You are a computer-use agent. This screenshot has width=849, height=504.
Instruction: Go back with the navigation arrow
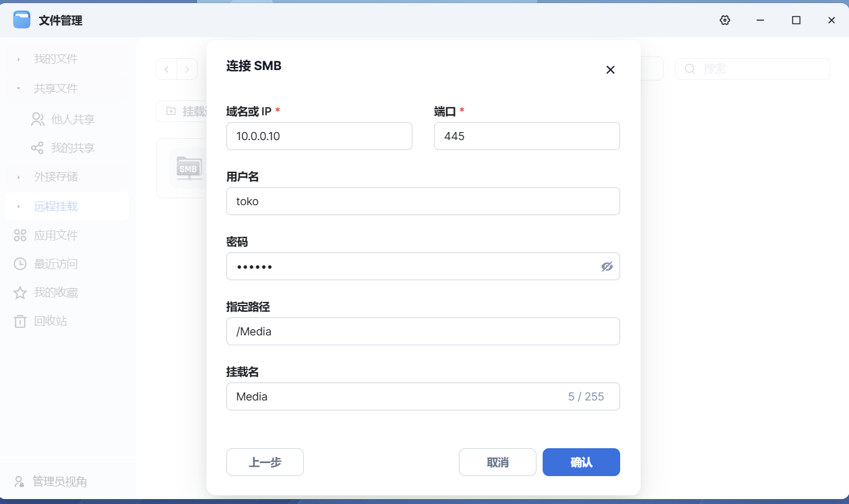pyautogui.click(x=166, y=69)
